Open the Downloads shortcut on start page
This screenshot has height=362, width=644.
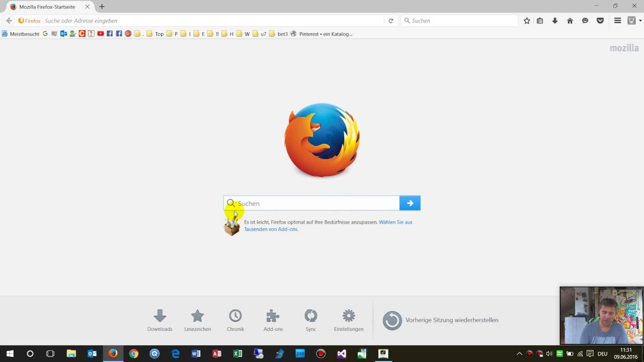click(159, 320)
